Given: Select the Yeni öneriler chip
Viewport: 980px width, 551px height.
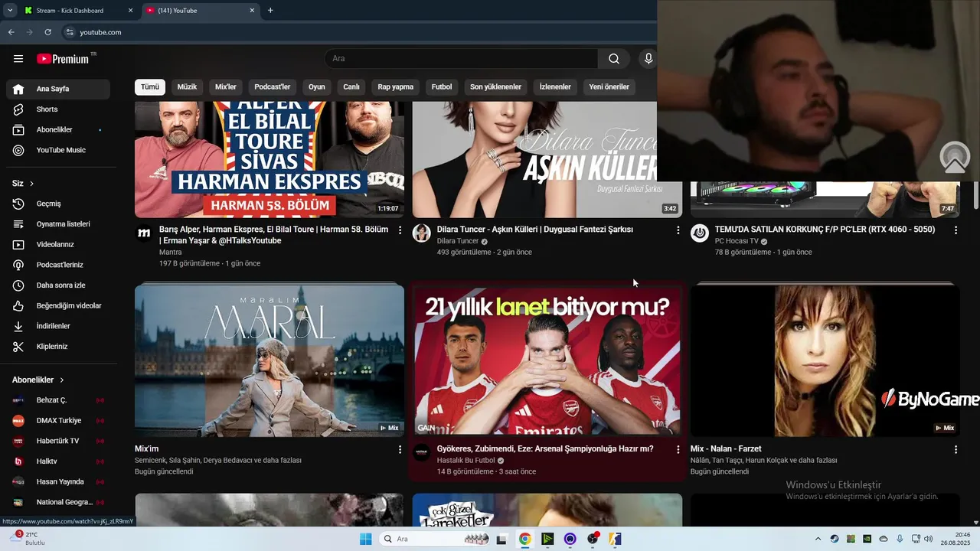Looking at the screenshot, I should pos(609,87).
